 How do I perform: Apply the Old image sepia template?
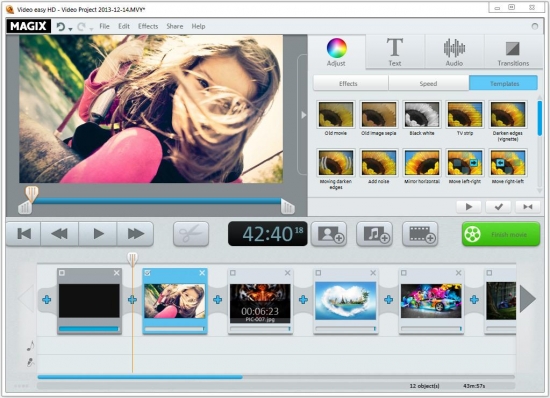pos(378,114)
